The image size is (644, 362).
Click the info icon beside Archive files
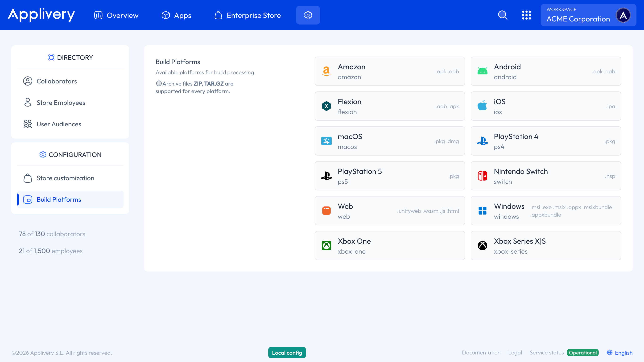tap(159, 83)
